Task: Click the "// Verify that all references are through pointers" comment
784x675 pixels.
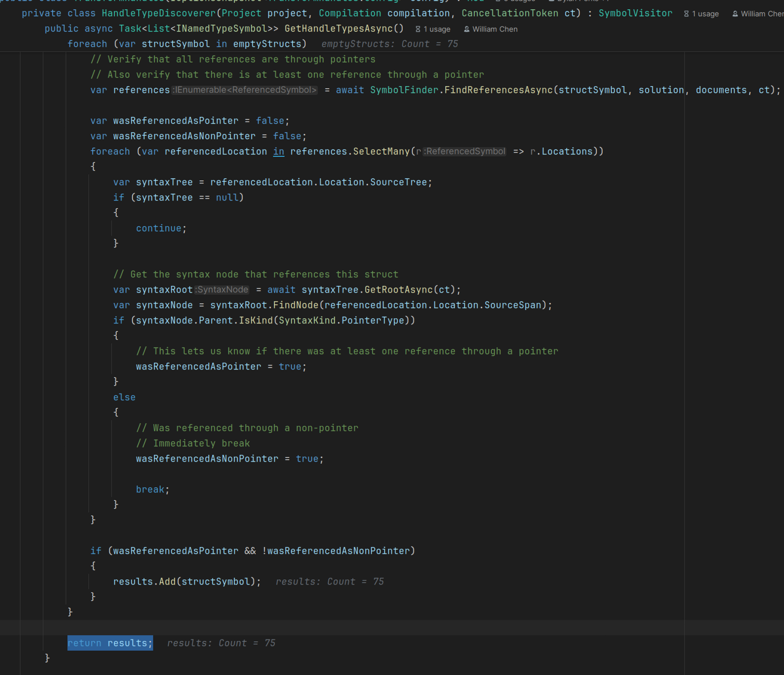Action: tap(233, 59)
